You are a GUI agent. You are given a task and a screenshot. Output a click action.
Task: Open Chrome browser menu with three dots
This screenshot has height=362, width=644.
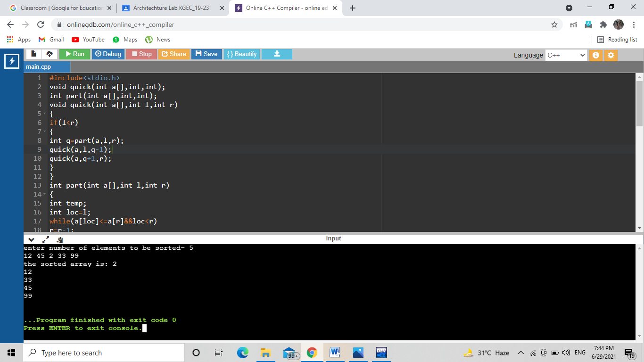click(633, 24)
